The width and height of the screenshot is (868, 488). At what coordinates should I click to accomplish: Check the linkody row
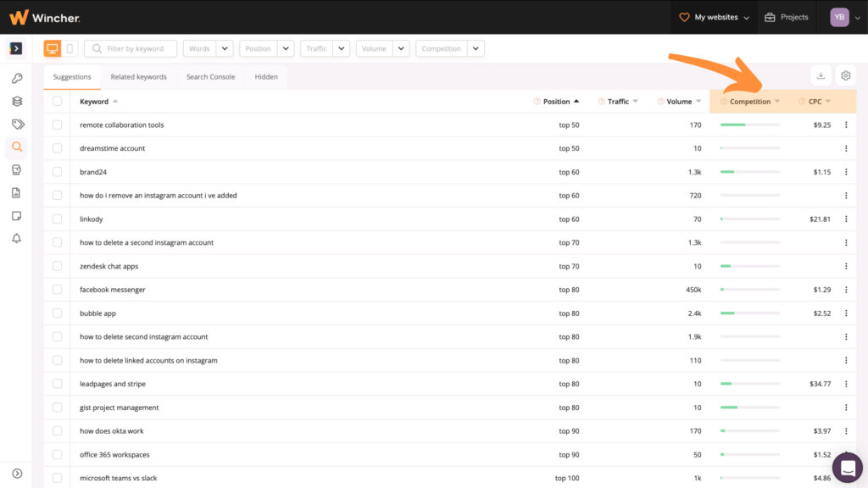point(57,219)
